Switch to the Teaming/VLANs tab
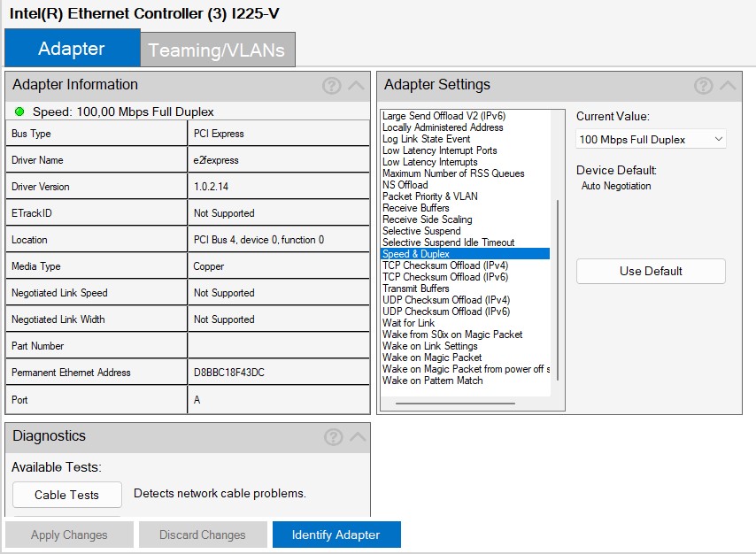The image size is (756, 554). coord(217,50)
